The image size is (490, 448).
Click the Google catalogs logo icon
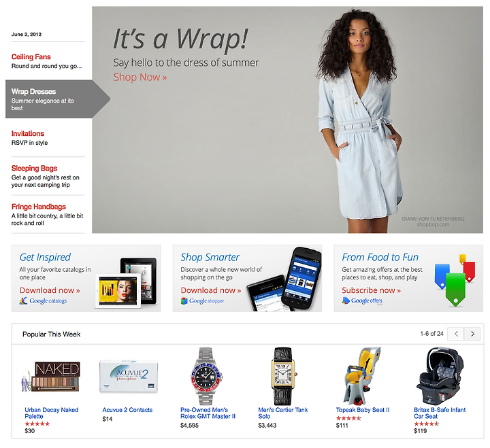coord(23,301)
